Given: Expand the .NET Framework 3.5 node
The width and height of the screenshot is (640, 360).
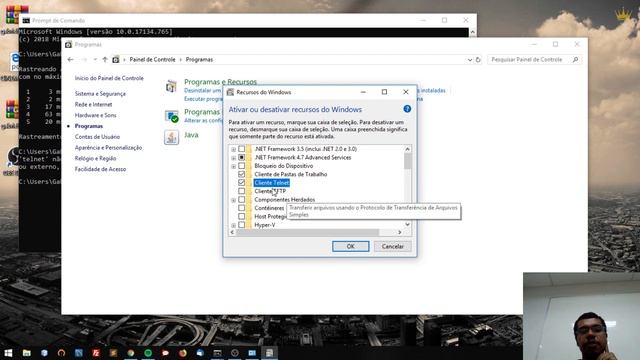Looking at the screenshot, I should tap(233, 149).
